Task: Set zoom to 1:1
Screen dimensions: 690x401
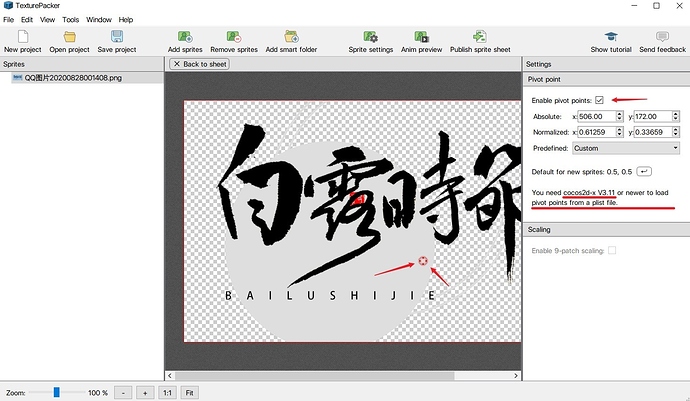Action: [x=167, y=393]
